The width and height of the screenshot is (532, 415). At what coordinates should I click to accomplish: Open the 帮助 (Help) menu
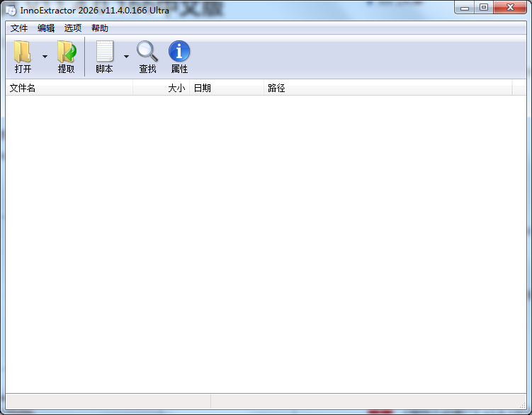[x=100, y=28]
